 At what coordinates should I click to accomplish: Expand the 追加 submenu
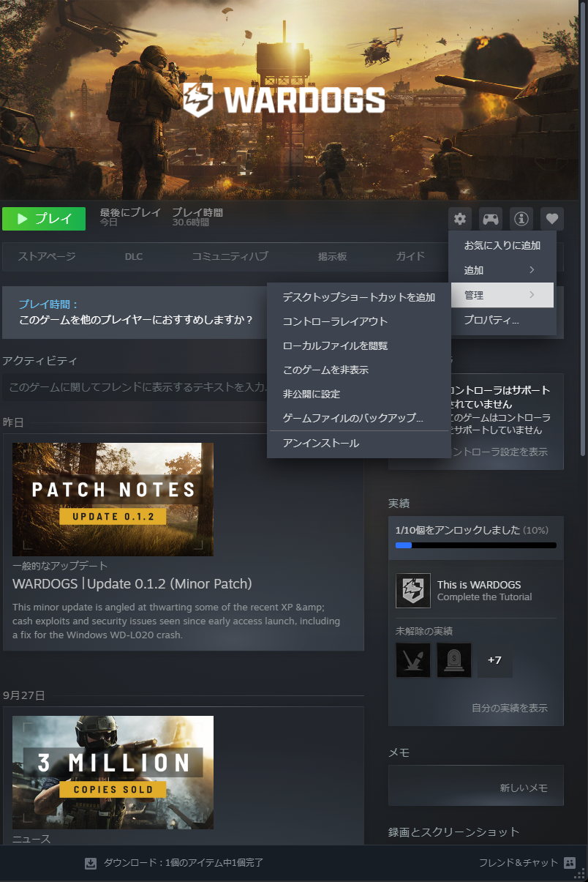pos(502,270)
